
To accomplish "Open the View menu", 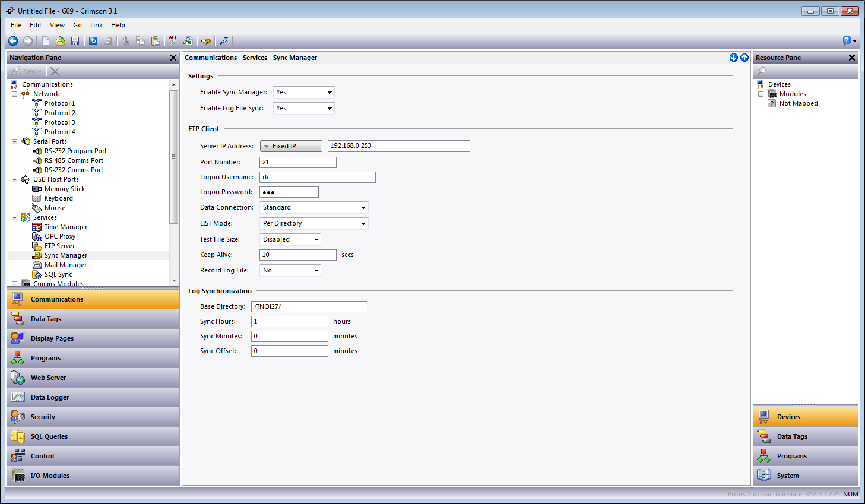I will pos(57,25).
